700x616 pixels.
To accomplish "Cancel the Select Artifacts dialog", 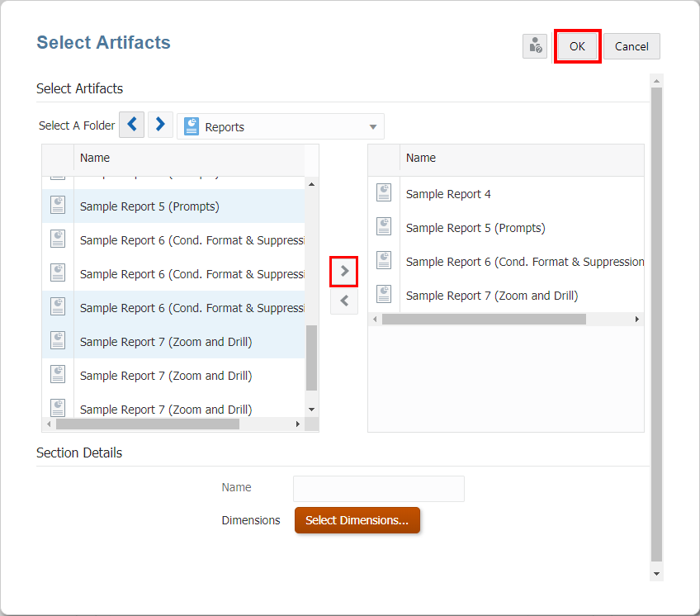I will pos(631,46).
